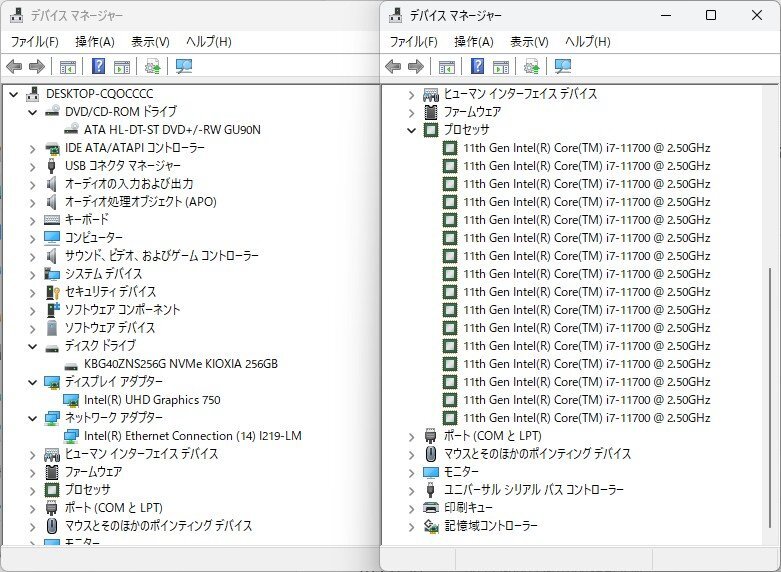Open 操作(A) menu in right window
The height and width of the screenshot is (572, 781).
point(474,41)
